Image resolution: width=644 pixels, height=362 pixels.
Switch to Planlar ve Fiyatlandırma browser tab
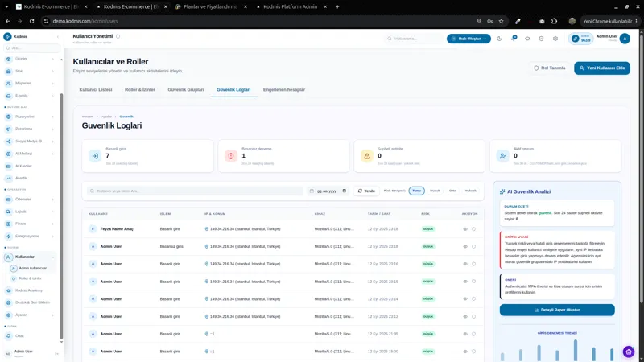210,6
